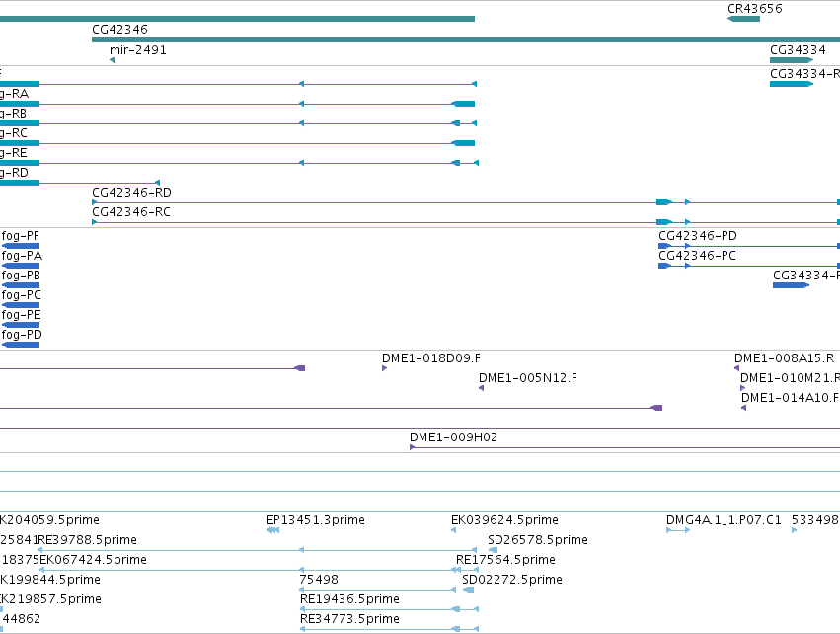The image size is (840, 634).
Task: Click the 75498 aligned feature
Action: pyautogui.click(x=378, y=590)
